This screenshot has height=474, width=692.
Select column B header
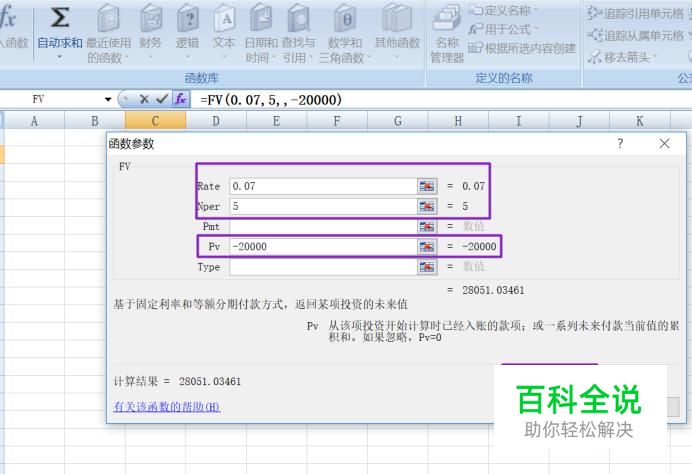(x=95, y=120)
